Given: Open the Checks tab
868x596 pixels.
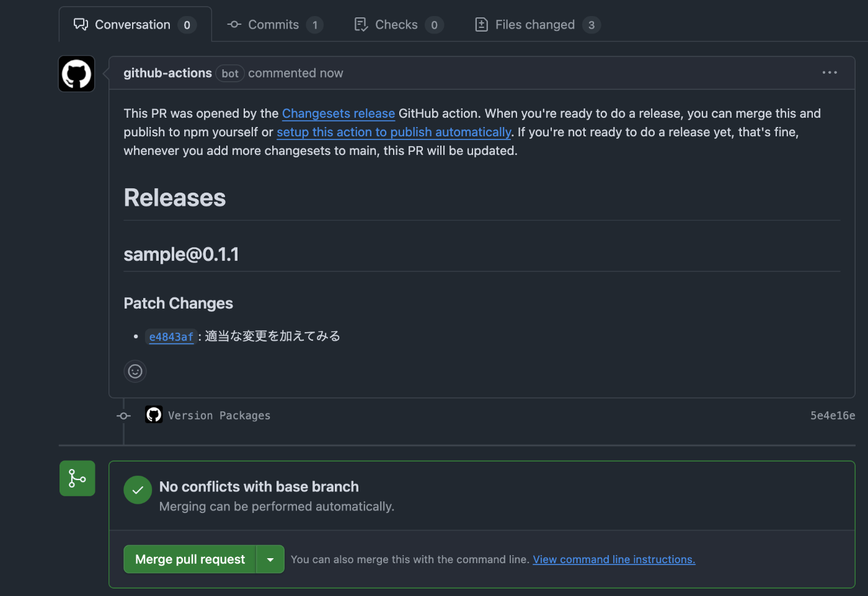Looking at the screenshot, I should 398,25.
